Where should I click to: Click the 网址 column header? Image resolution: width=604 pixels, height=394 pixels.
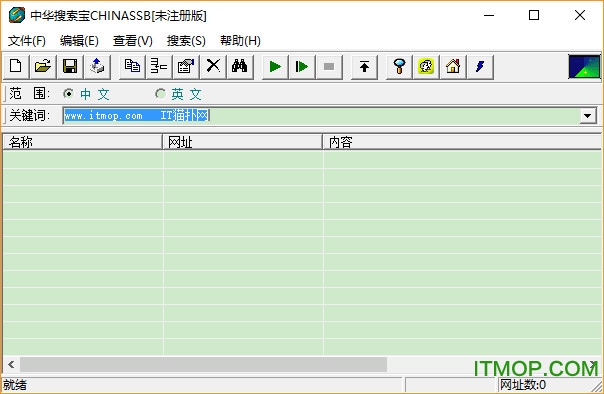click(242, 142)
